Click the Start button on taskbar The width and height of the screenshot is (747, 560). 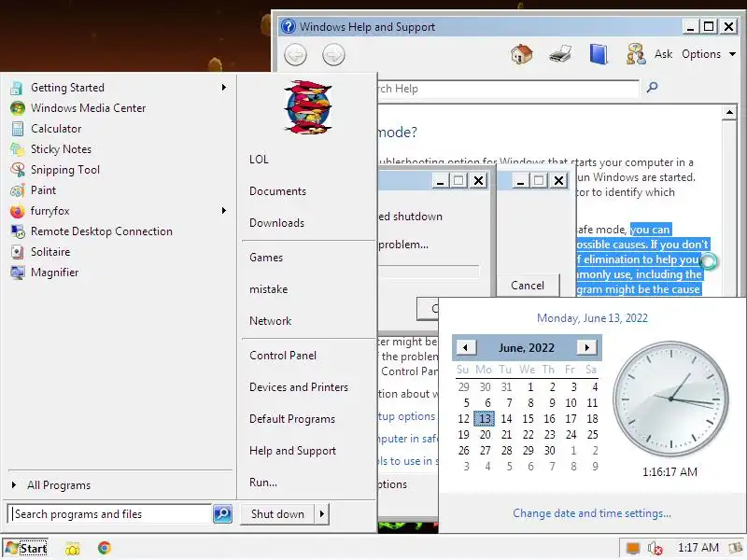click(x=26, y=548)
